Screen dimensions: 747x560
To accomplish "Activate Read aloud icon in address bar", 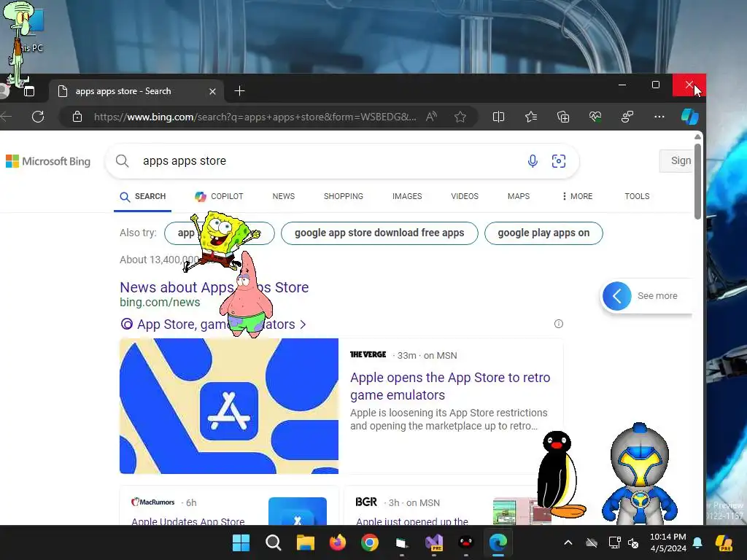I will [431, 117].
